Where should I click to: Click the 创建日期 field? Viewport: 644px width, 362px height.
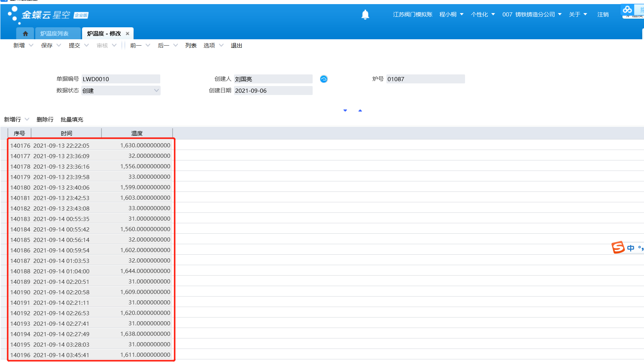click(x=273, y=90)
